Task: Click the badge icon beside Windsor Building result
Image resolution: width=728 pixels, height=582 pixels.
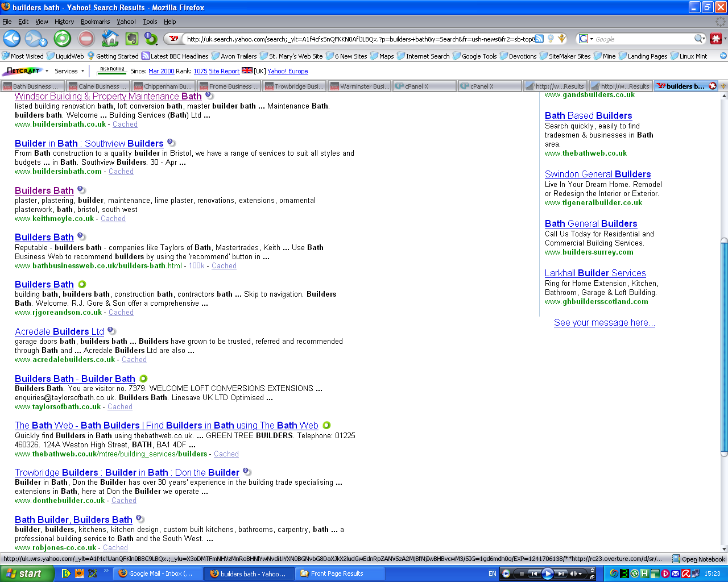Action: coord(209,95)
